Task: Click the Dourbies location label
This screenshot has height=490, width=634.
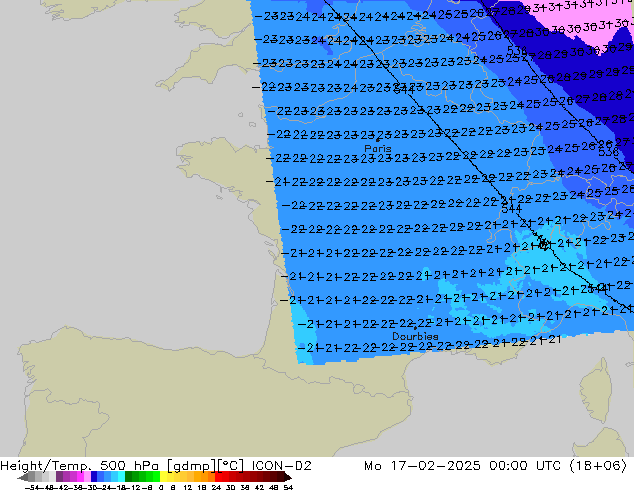Action: coord(415,336)
